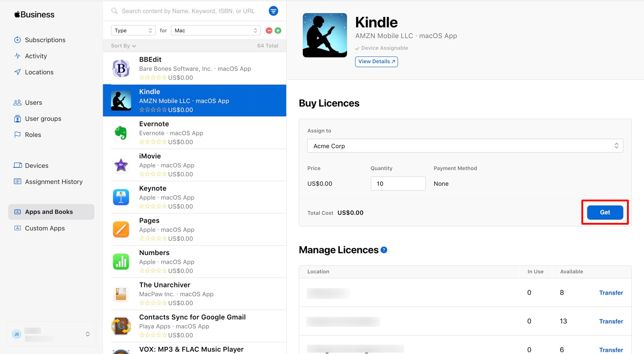This screenshot has height=354, width=644.
Task: Click Contacts Sync for Google Gmail icon
Action: click(x=121, y=326)
